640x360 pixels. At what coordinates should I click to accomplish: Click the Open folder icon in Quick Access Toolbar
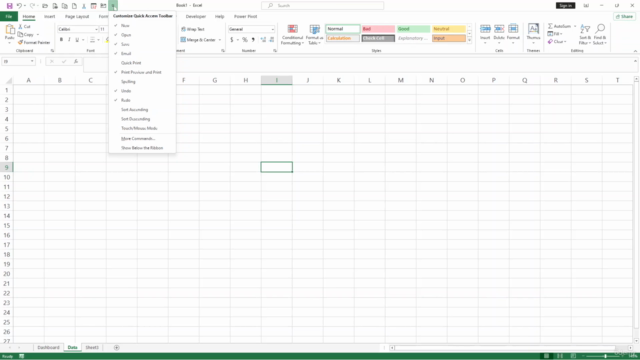coord(45,6)
